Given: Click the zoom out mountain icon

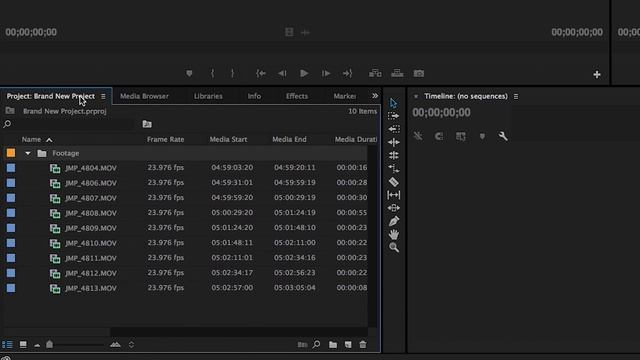Looking at the screenshot, I should 37,346.
